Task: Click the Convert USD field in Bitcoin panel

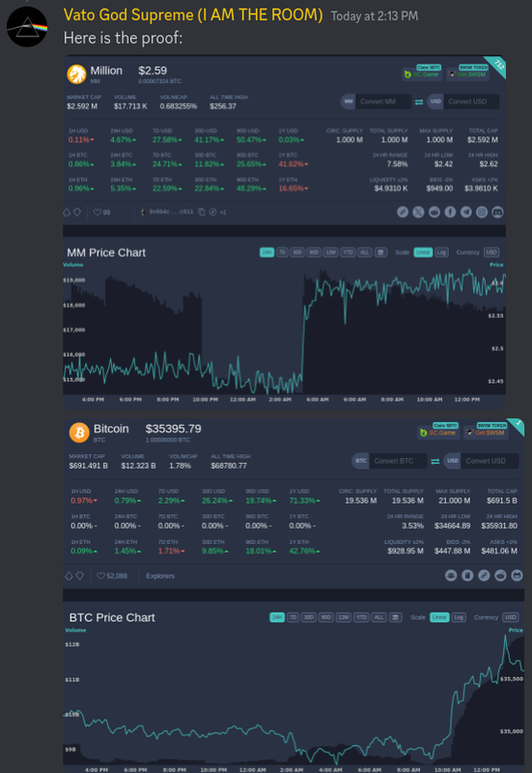Action: [x=490, y=461]
